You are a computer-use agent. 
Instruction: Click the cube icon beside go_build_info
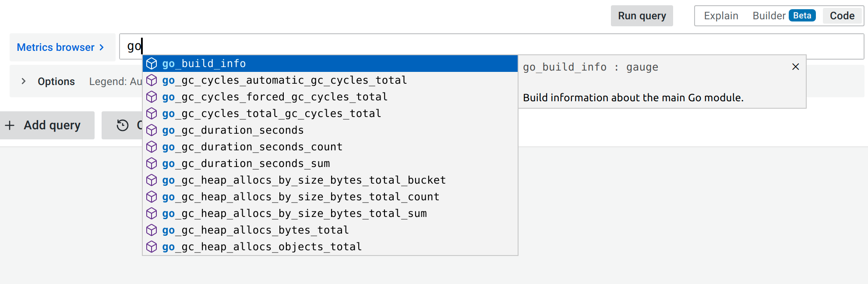(x=152, y=64)
